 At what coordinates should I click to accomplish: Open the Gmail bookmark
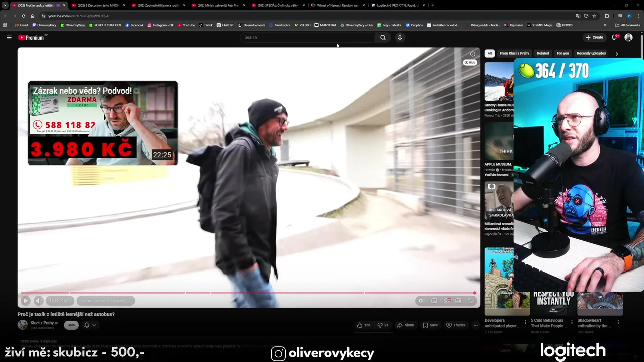click(x=21, y=25)
